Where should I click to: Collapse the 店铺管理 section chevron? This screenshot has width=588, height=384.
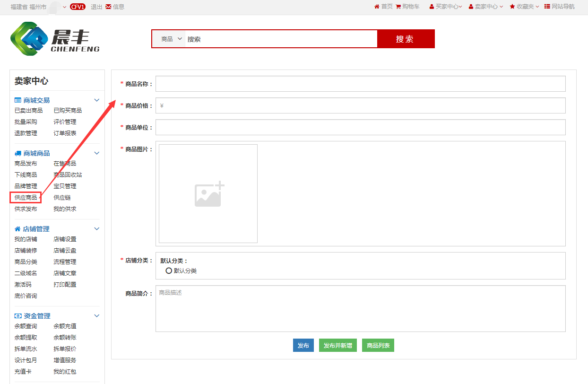[97, 229]
